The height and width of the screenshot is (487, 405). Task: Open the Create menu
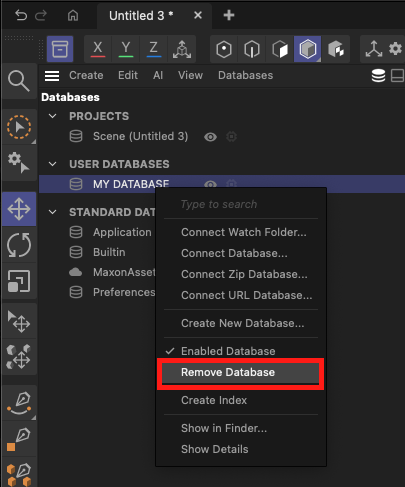point(86,75)
